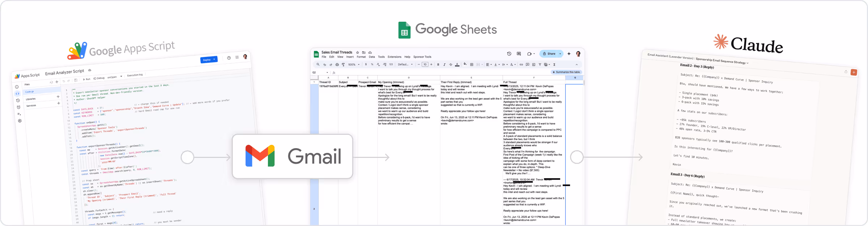The width and height of the screenshot is (868, 226).
Task: Click Run in Apps Script toolbar
Action: pyautogui.click(x=86, y=79)
